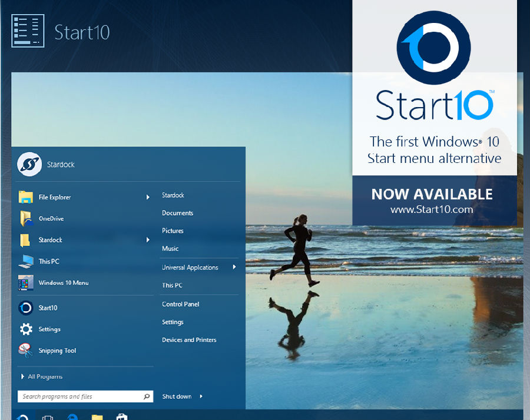
Task: Expand All Programs list
Action: pyautogui.click(x=42, y=376)
